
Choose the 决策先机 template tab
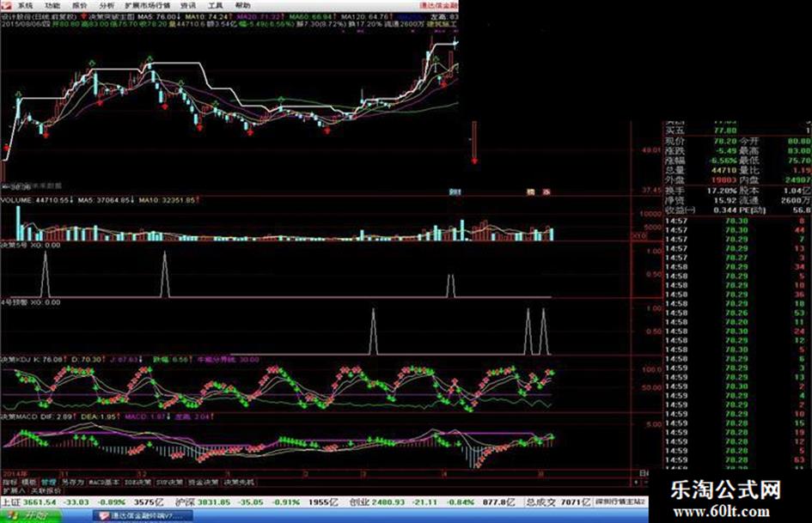(239, 482)
